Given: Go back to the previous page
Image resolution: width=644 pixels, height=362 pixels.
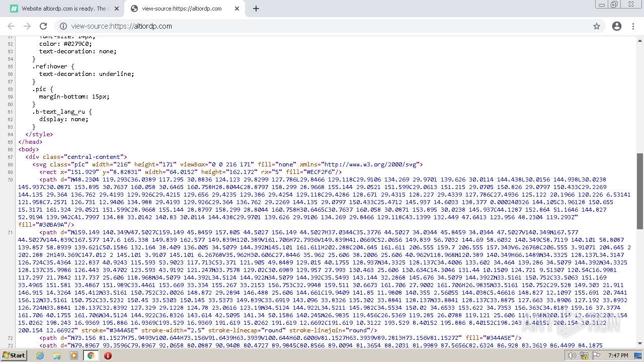Looking at the screenshot, I should [x=11, y=26].
